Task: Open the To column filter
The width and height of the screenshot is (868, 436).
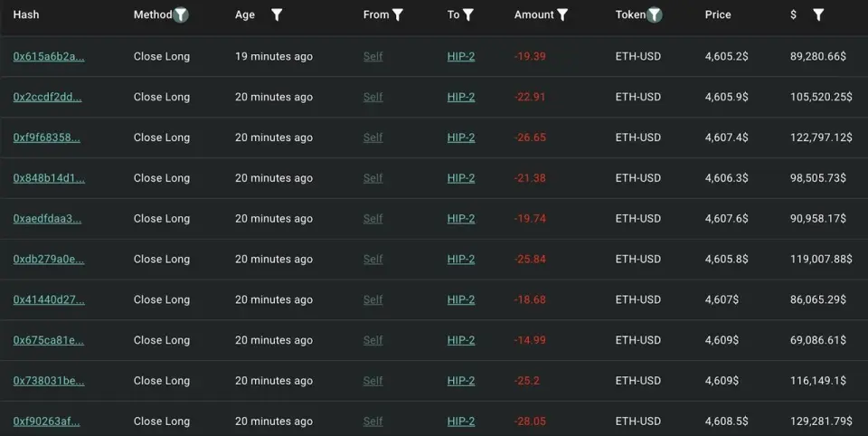Action: pyautogui.click(x=468, y=14)
